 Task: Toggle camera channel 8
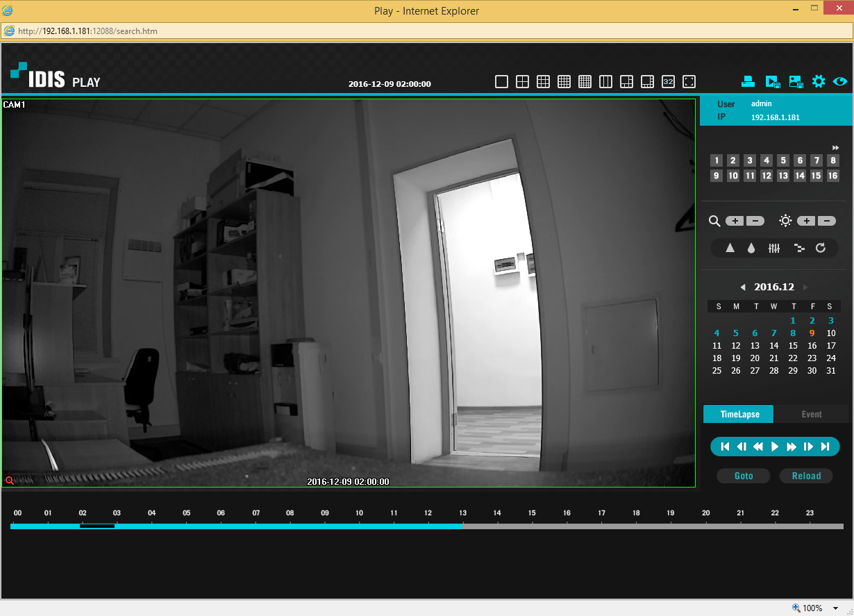point(833,160)
